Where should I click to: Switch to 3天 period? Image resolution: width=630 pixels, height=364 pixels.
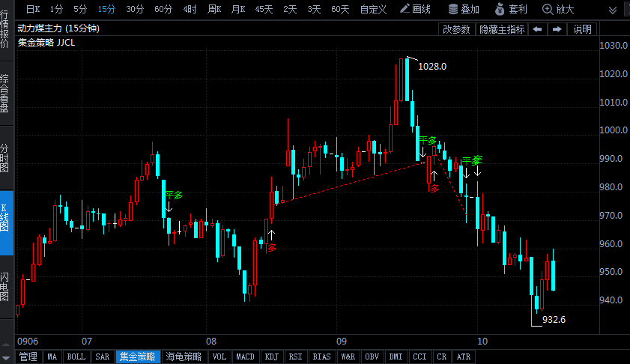(314, 9)
